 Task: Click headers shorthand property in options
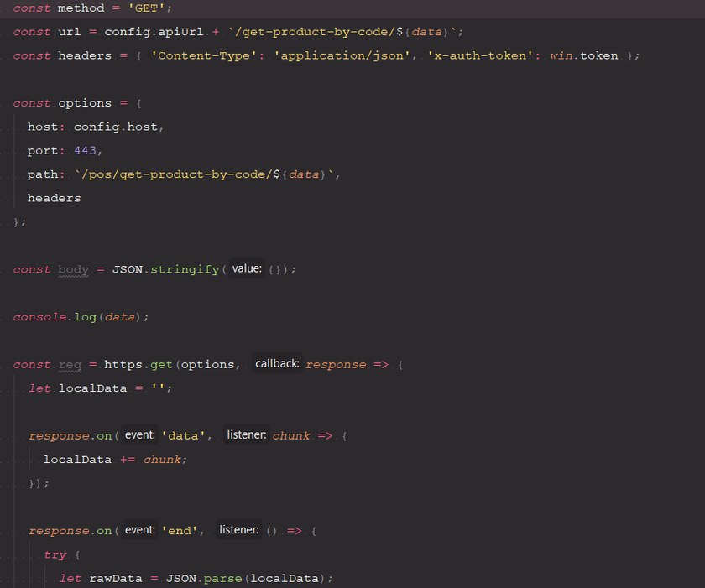point(54,198)
